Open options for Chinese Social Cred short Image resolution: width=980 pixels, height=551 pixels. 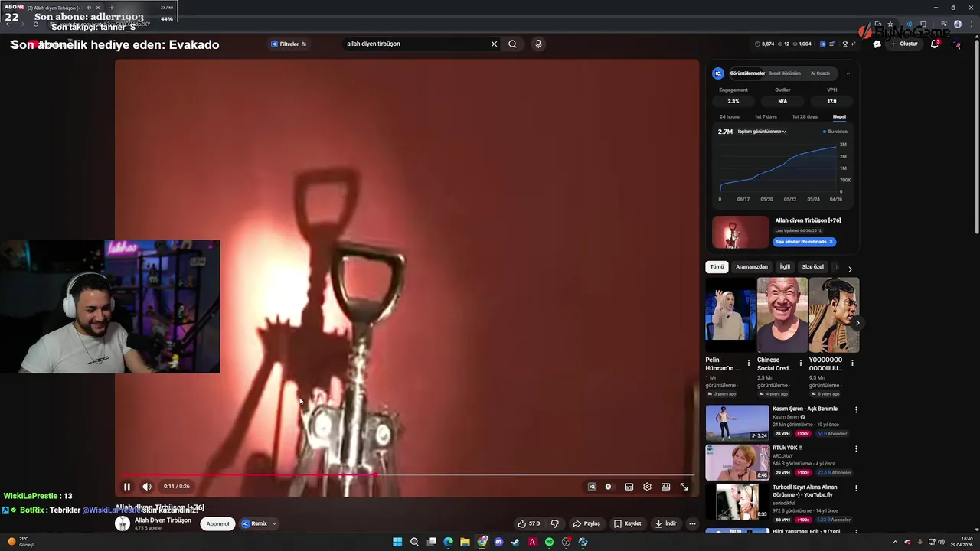pyautogui.click(x=801, y=363)
